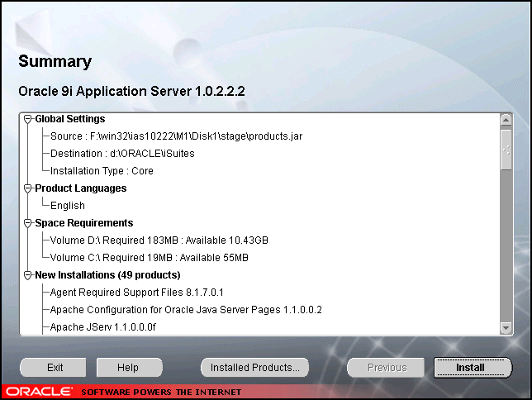Go back with the Previous button
532x400 pixels.
pyautogui.click(x=386, y=368)
